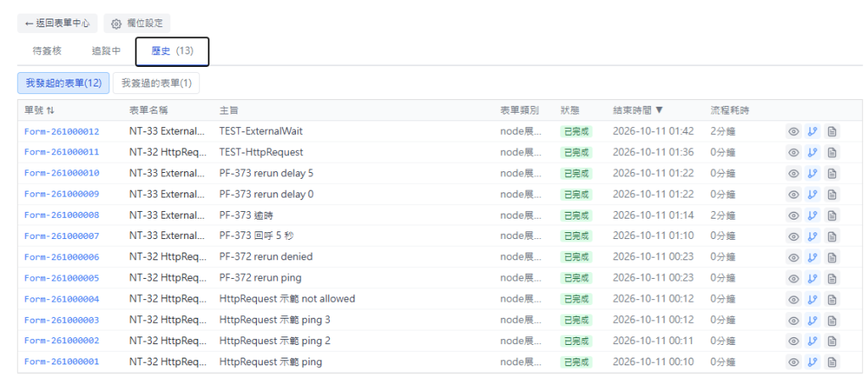Click the branch icon for Form-261000002
The width and height of the screenshot is (868, 378).
[x=813, y=341]
